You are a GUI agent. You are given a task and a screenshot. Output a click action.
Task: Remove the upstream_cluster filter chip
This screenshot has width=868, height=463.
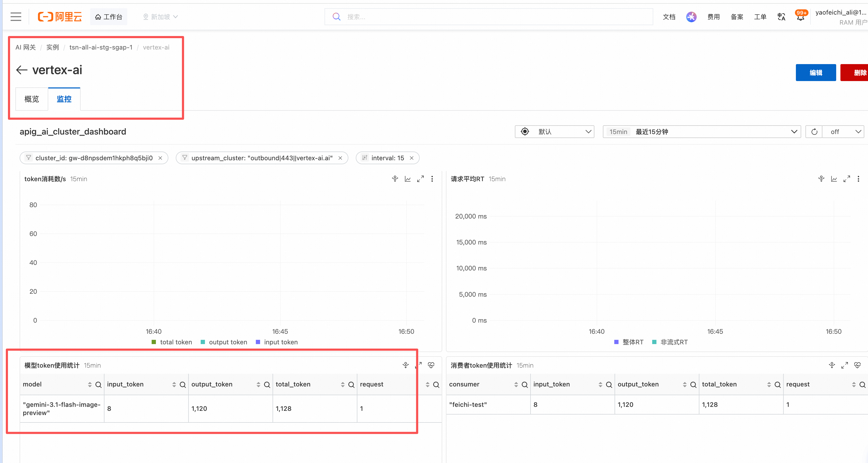(340, 158)
